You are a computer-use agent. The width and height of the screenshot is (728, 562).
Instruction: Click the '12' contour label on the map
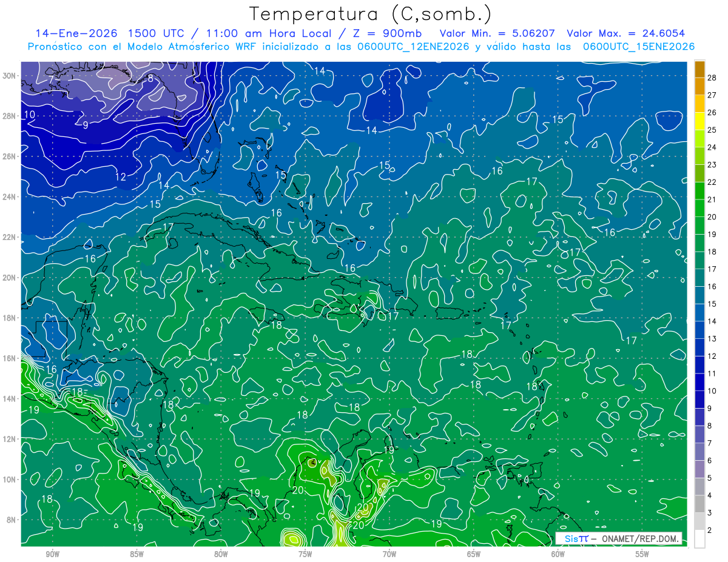[x=120, y=177]
